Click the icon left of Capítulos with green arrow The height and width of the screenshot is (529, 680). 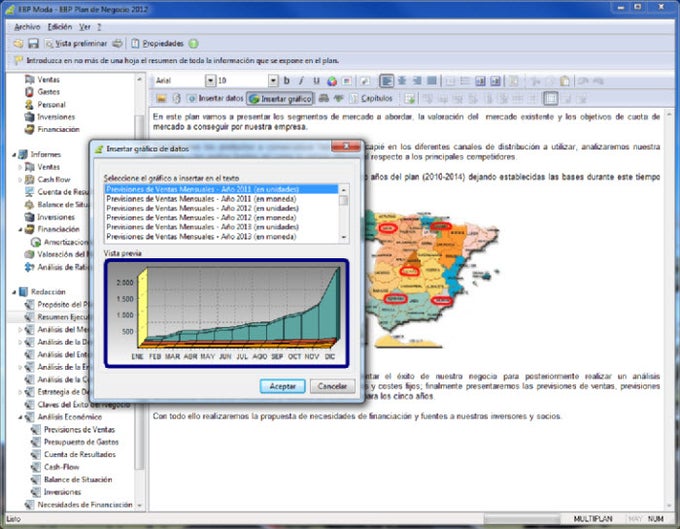(339, 98)
